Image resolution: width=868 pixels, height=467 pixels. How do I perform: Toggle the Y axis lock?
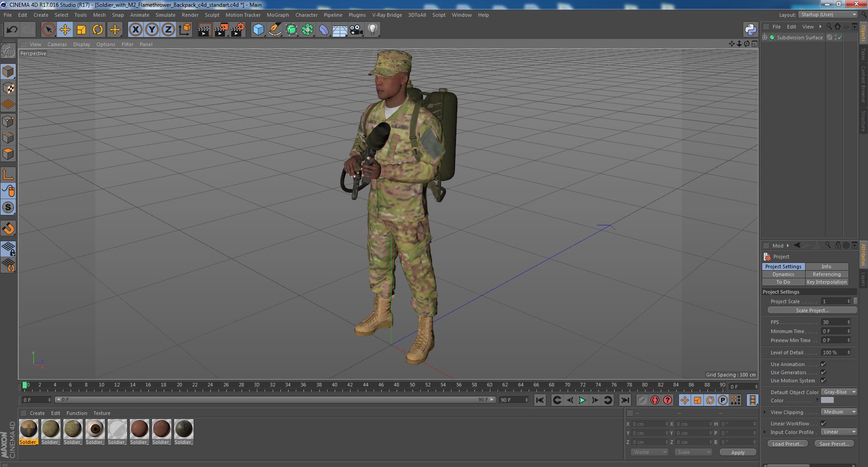click(x=152, y=30)
